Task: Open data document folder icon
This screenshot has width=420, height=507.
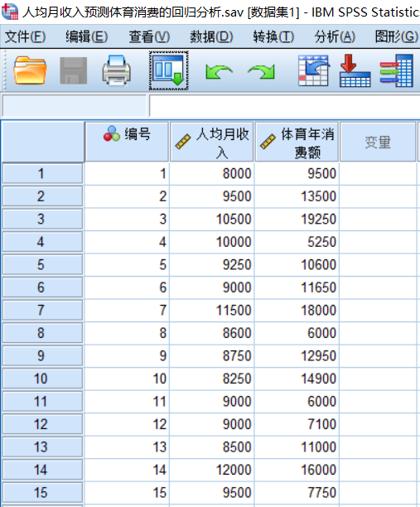Action: coord(30,70)
